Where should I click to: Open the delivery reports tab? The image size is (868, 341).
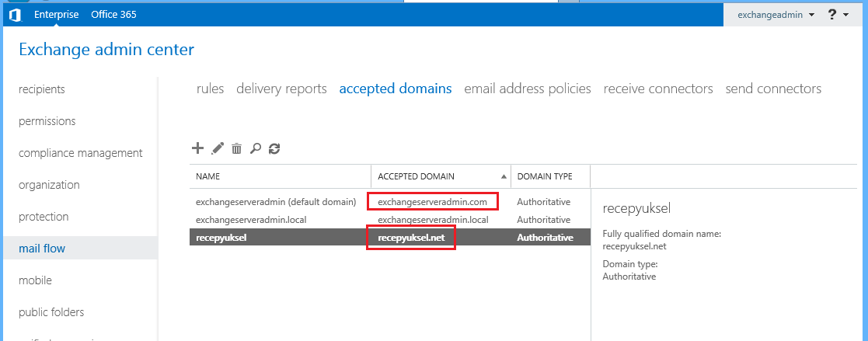281,89
